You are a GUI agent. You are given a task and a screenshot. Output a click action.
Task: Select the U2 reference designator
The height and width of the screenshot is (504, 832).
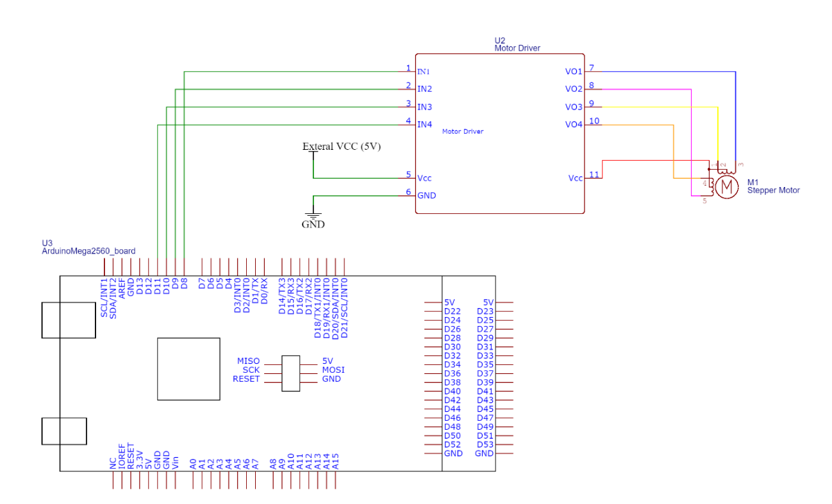coord(500,40)
